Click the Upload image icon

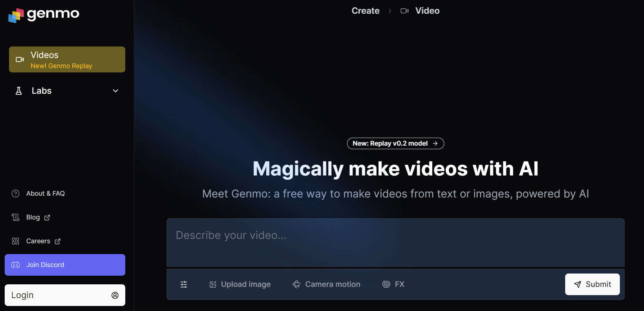(x=213, y=284)
